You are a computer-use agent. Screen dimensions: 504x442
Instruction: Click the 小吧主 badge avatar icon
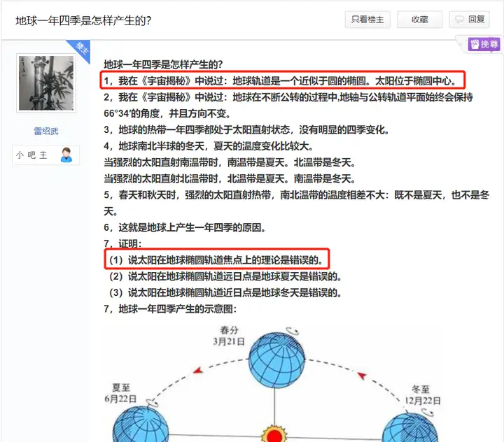[x=66, y=155]
